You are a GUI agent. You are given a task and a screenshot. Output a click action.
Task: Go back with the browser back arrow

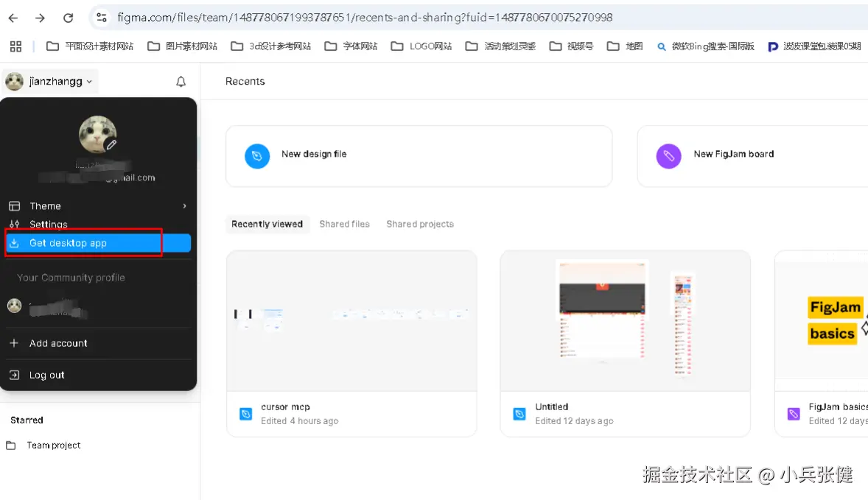[x=13, y=18]
